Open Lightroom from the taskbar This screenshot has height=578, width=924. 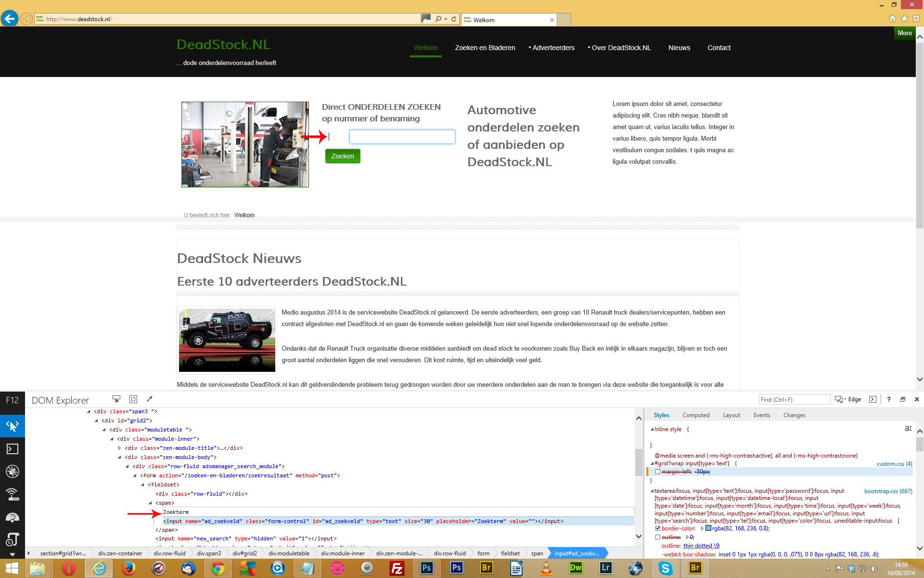[606, 568]
